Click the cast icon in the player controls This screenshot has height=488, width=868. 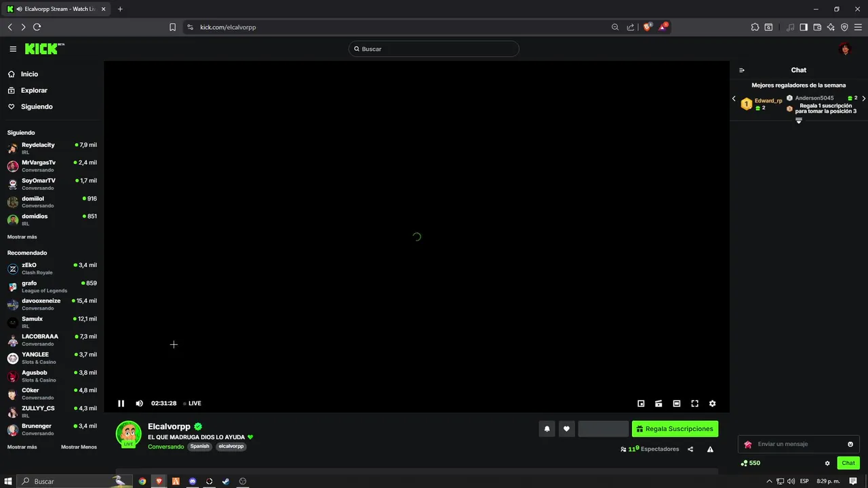tap(658, 403)
